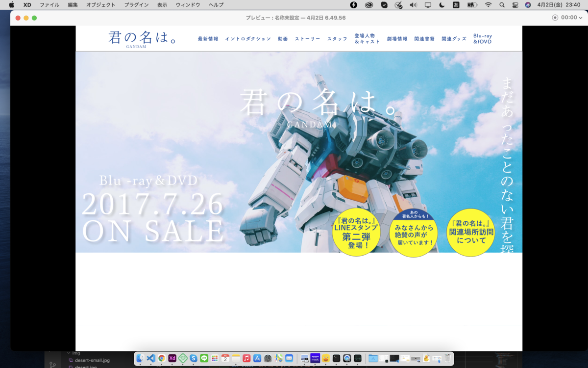Viewport: 588px width, 368px height.
Task: Toggle the Do Not Disturb moon icon
Action: 442,4
